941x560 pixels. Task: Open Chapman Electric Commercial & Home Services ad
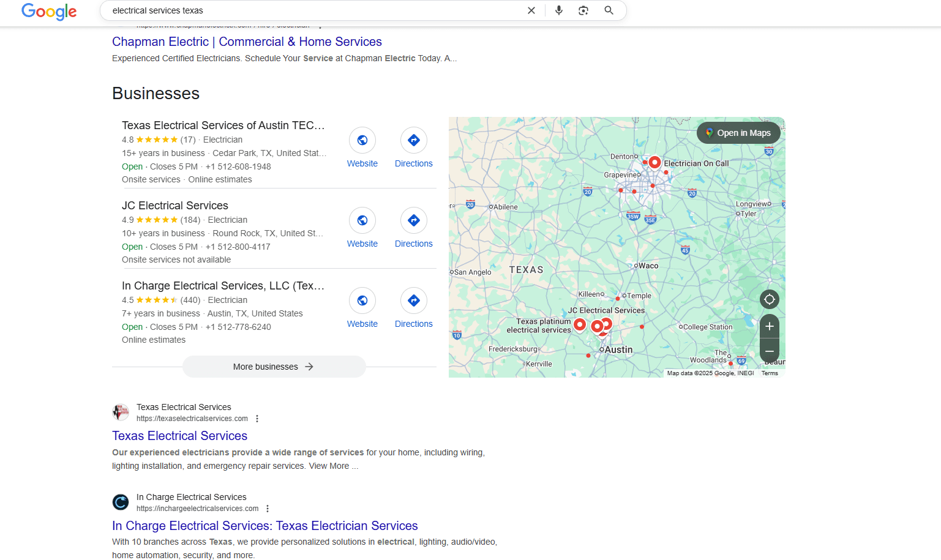247,42
